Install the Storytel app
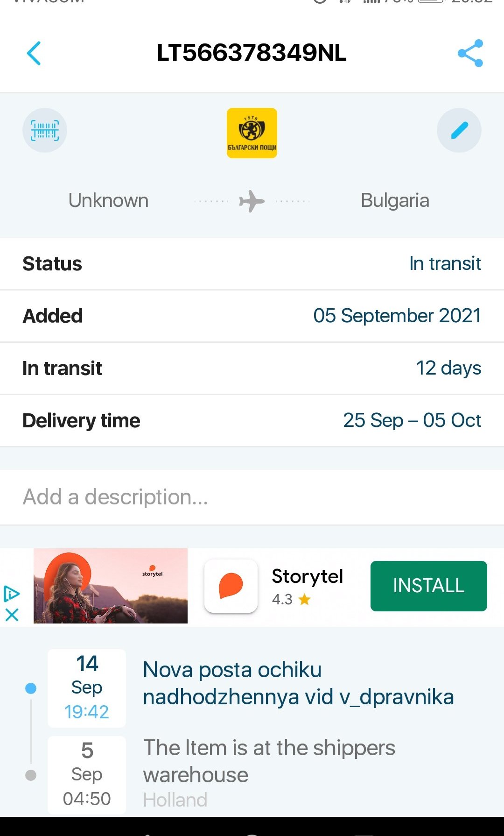The image size is (504, 836). coord(428,586)
